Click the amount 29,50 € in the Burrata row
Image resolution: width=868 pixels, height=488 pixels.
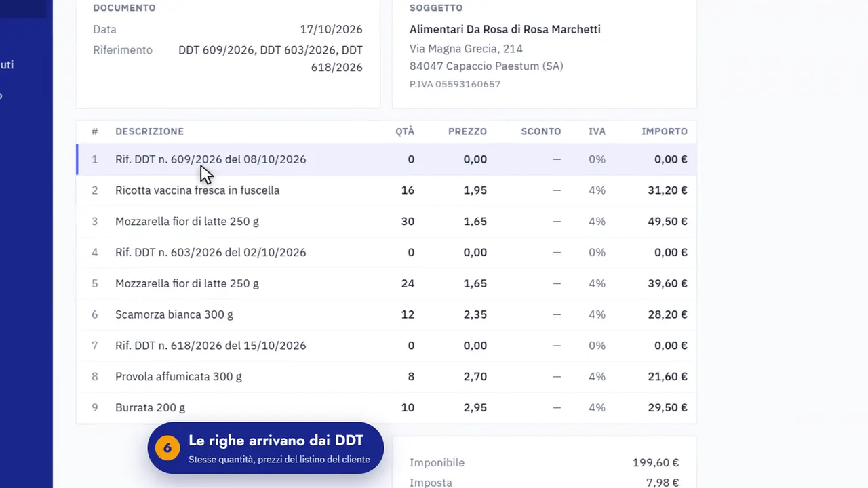[x=667, y=408]
